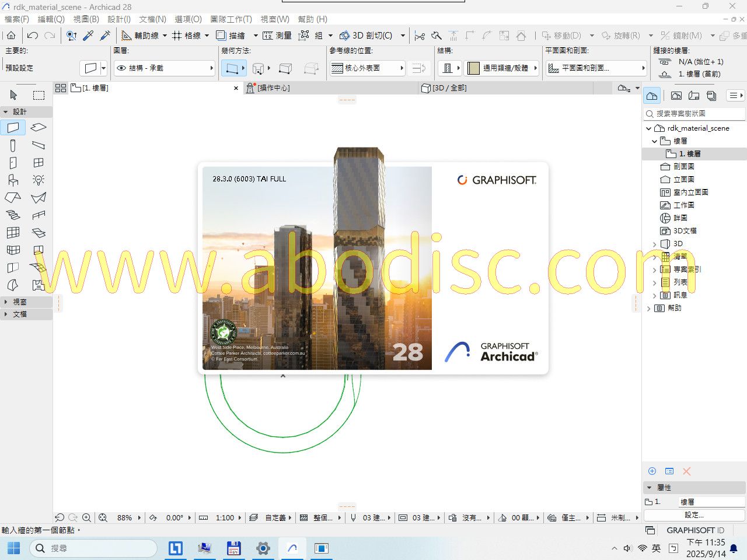
Task: Open the 1:100 scale selector
Action: point(225,517)
